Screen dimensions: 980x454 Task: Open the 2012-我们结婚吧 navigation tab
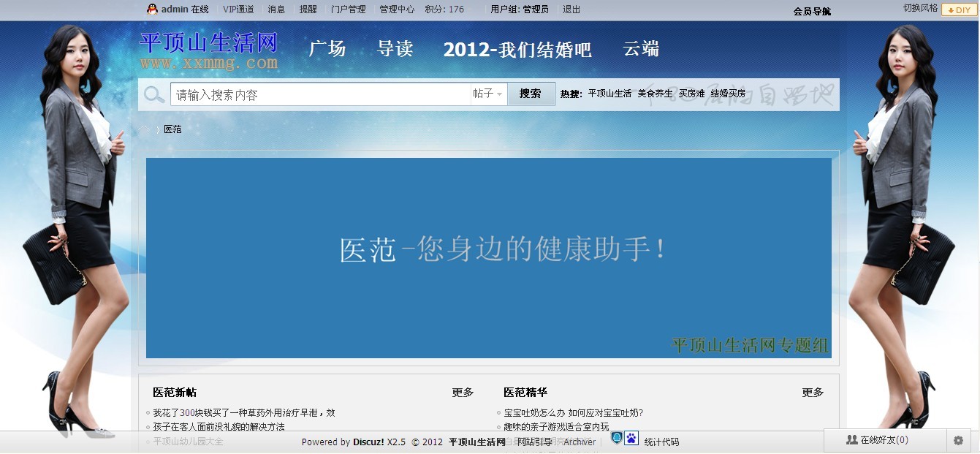517,50
